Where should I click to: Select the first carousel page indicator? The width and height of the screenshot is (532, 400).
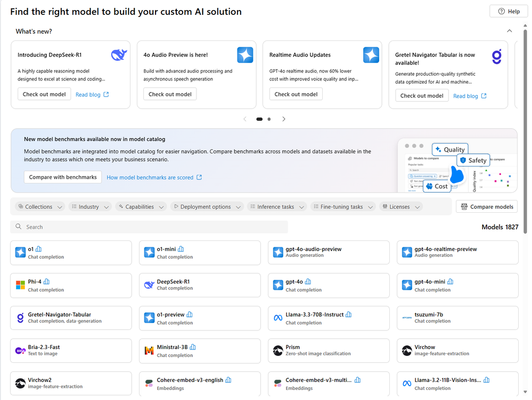pos(259,119)
